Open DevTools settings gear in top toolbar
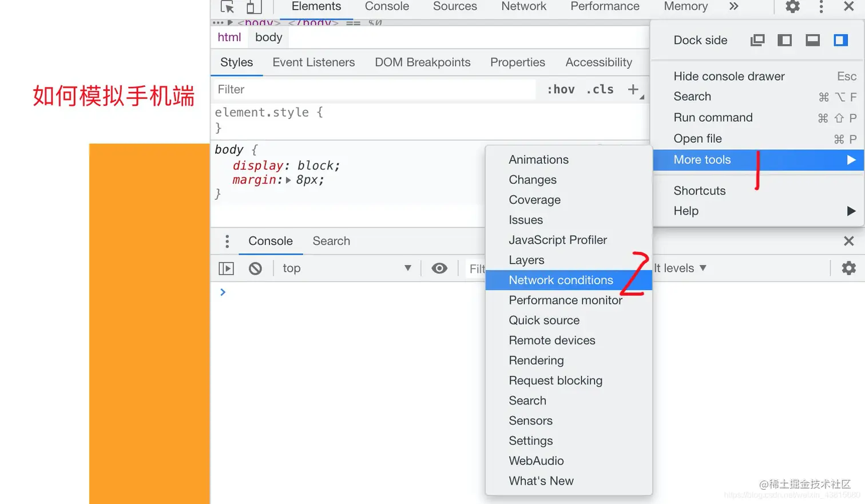Viewport: 865px width, 504px height. click(x=792, y=7)
